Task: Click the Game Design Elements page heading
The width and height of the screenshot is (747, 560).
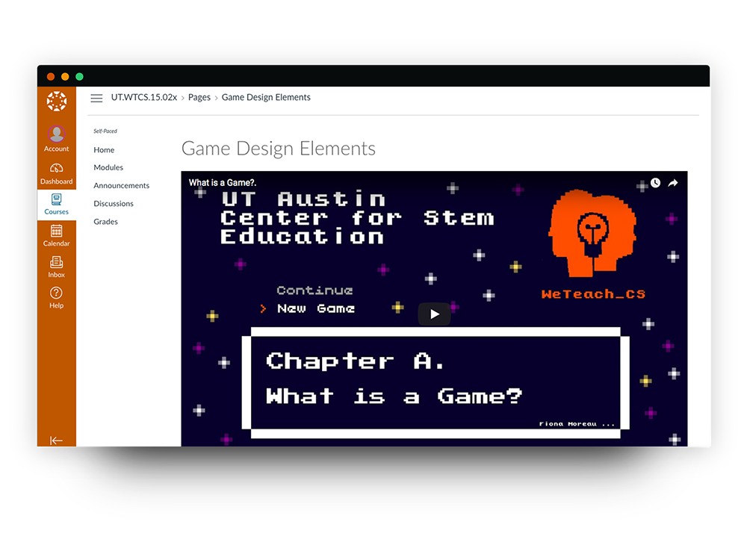Action: click(278, 149)
